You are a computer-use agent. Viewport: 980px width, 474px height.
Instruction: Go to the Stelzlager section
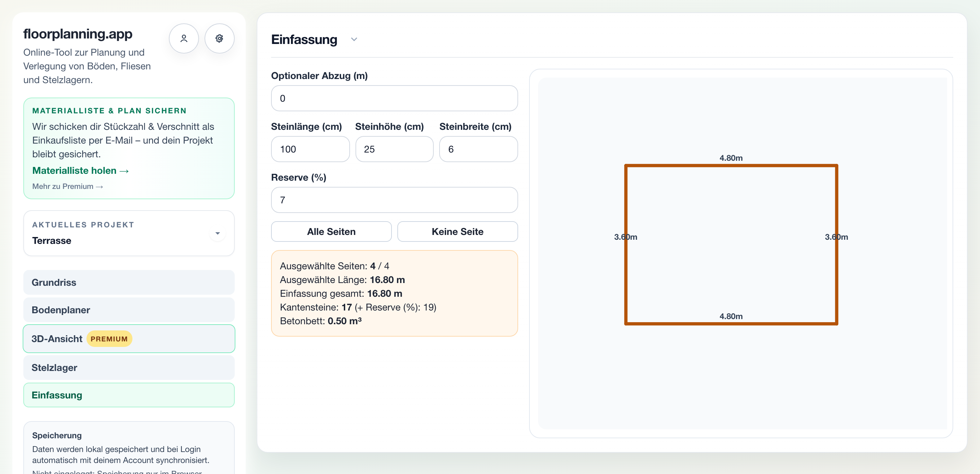coord(129,368)
